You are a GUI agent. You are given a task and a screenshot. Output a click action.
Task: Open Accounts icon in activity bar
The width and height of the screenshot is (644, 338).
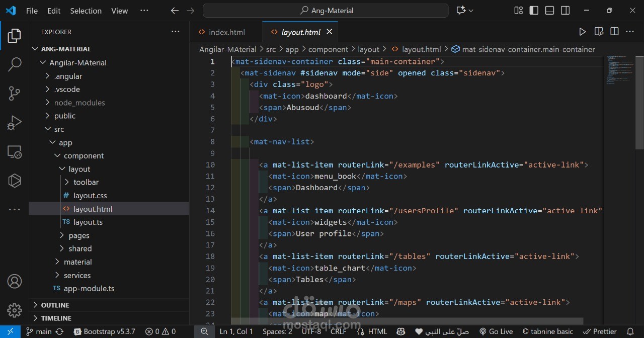click(15, 281)
